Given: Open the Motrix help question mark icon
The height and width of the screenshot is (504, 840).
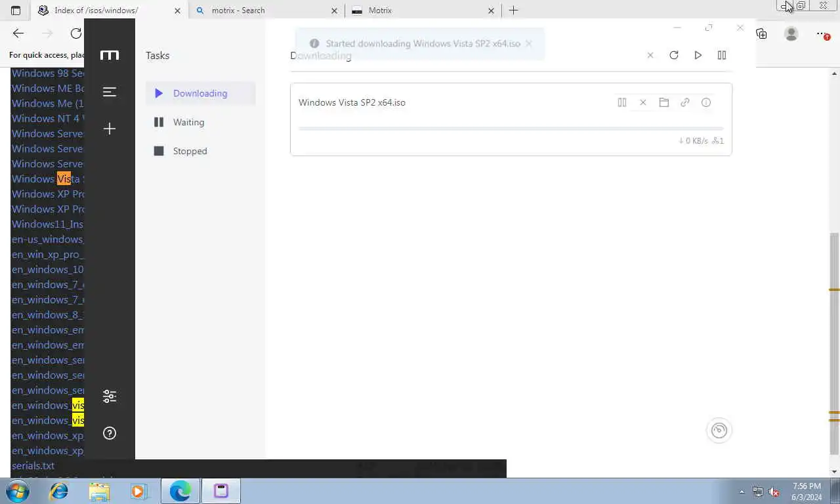Looking at the screenshot, I should [x=110, y=433].
